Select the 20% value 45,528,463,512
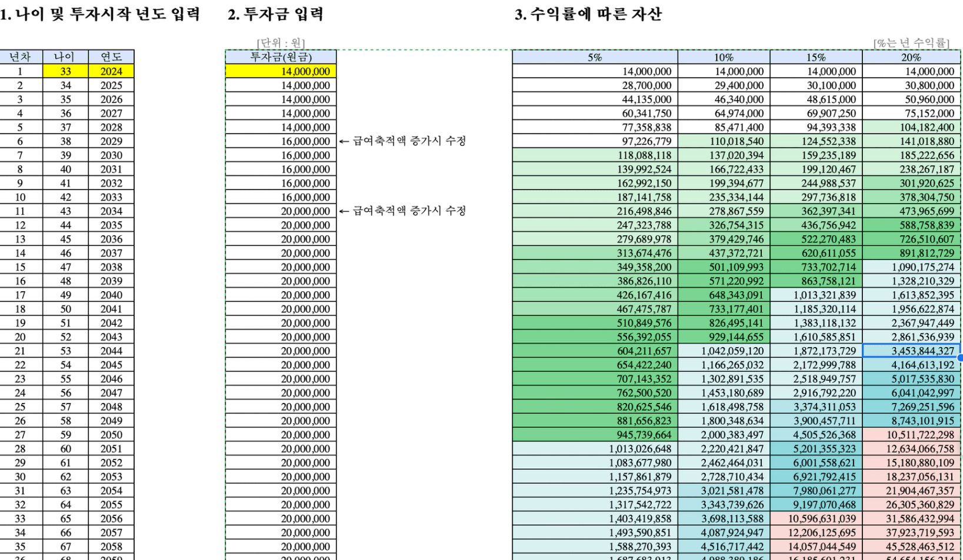 click(x=911, y=546)
